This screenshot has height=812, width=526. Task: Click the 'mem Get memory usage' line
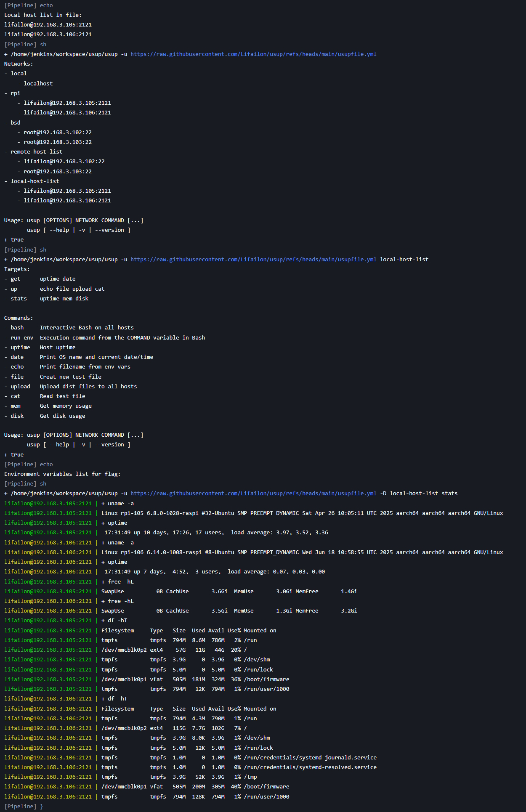[48, 406]
